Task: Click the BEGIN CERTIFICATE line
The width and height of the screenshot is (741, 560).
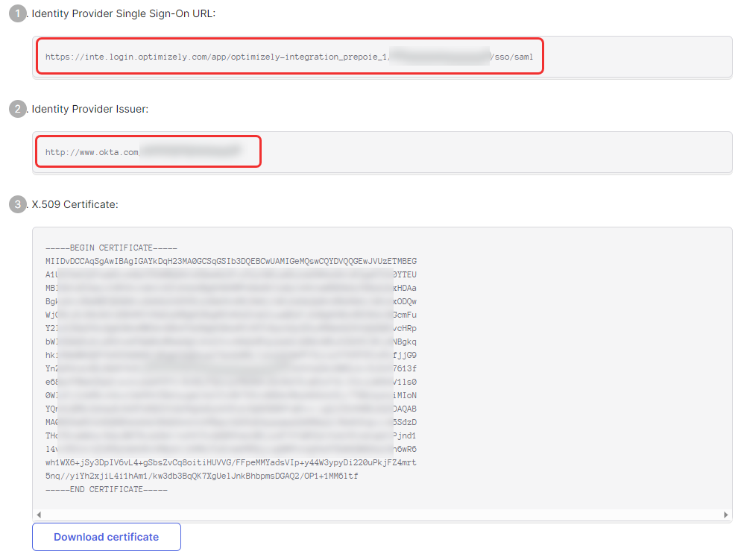Action: [x=111, y=248]
